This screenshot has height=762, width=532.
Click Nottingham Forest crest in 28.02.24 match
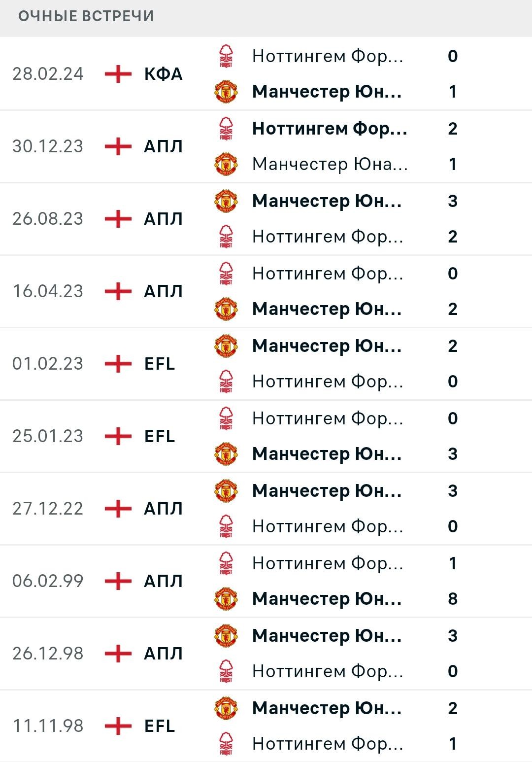226,56
